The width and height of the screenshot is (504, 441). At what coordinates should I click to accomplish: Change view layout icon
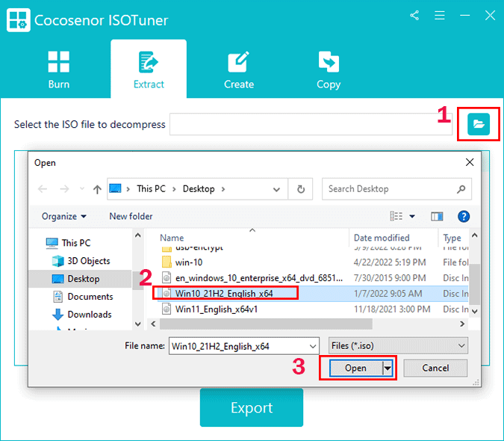396,216
